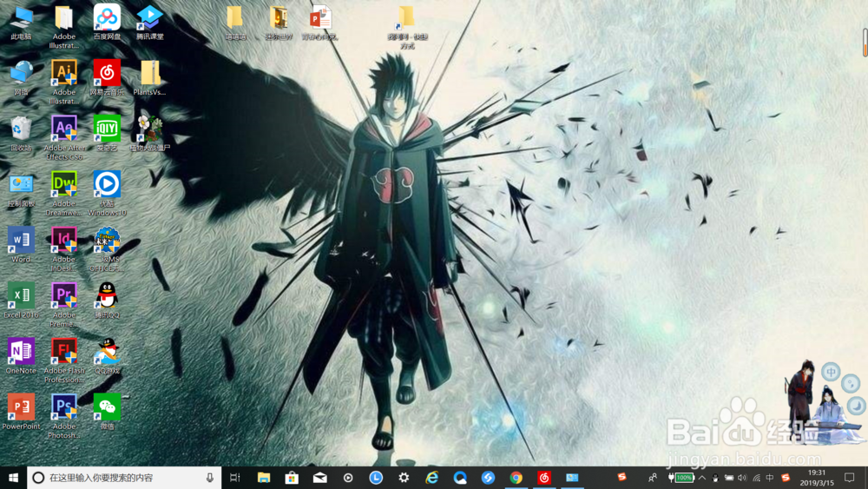Open the media player taskbar icon

tap(348, 478)
